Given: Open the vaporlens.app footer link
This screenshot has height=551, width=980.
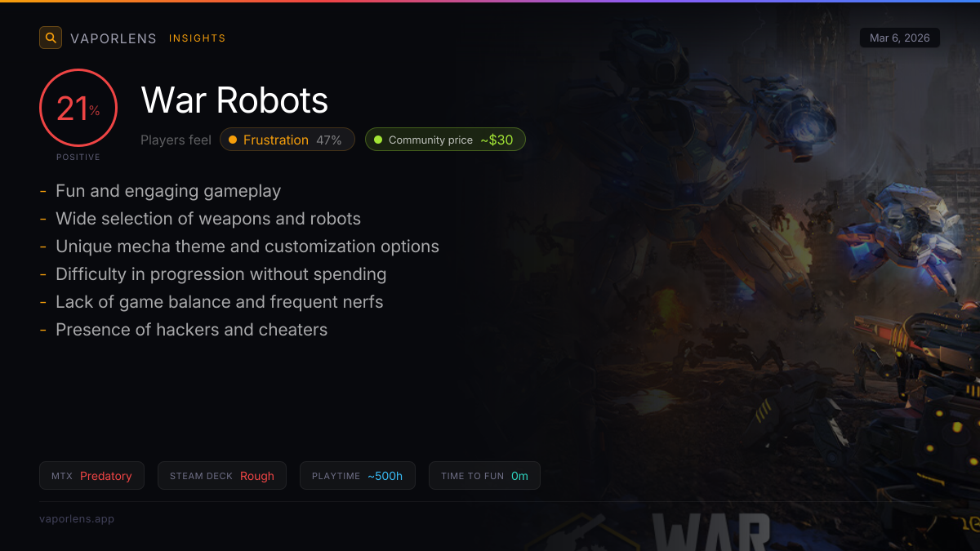Looking at the screenshot, I should click(77, 518).
